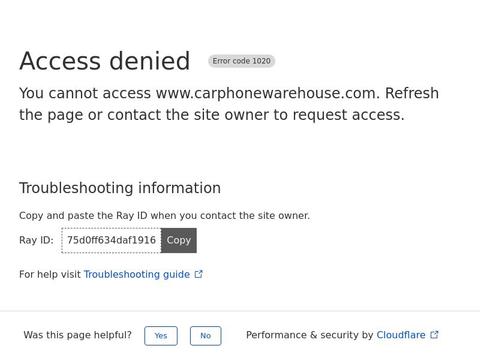This screenshot has height=360, width=480.
Task: Click 'Performance & security by' text
Action: (309, 335)
